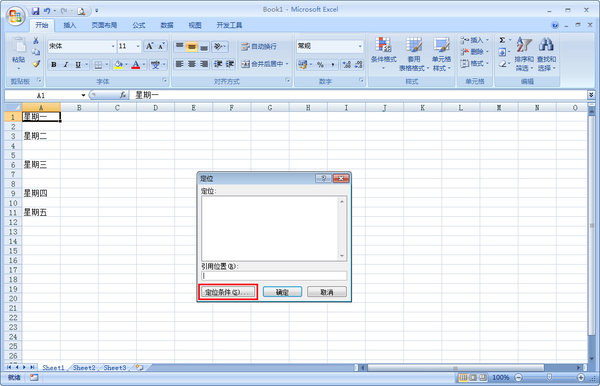The width and height of the screenshot is (600, 386).
Task: Align text to the right
Action: click(x=204, y=64)
